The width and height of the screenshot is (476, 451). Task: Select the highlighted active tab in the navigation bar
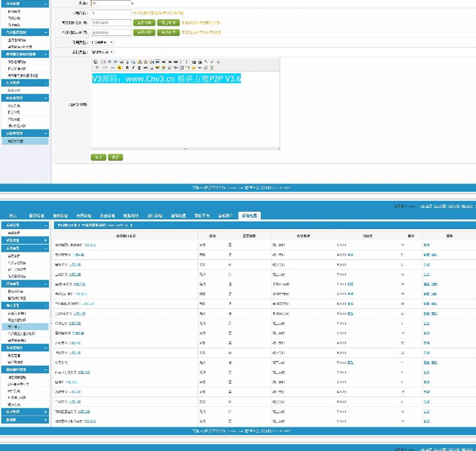click(x=249, y=216)
